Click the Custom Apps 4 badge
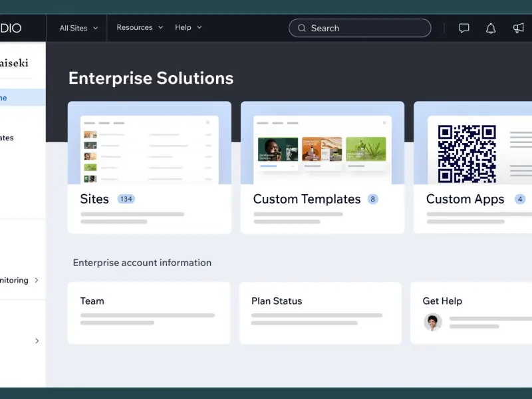The image size is (532, 399). (x=520, y=199)
